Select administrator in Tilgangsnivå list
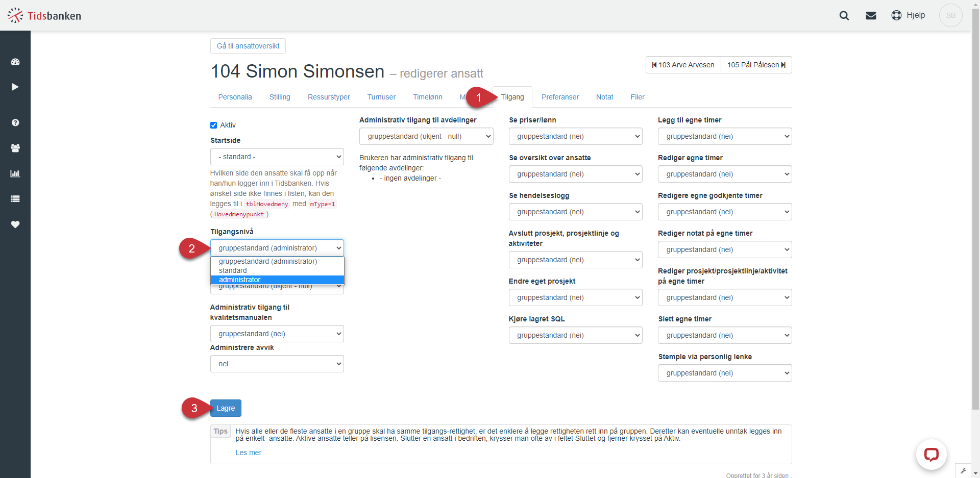This screenshot has height=478, width=980. (x=277, y=280)
